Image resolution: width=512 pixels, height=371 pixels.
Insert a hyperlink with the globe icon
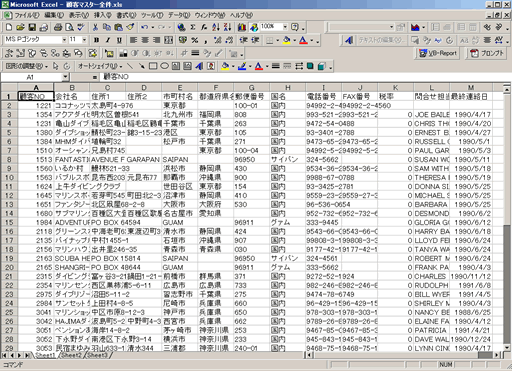coord(181,27)
